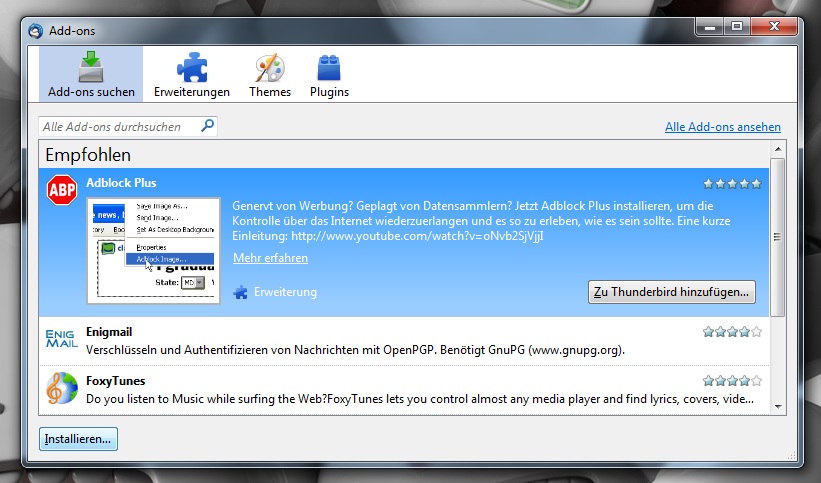Click the Thunderbird icon in title bar

pyautogui.click(x=36, y=31)
